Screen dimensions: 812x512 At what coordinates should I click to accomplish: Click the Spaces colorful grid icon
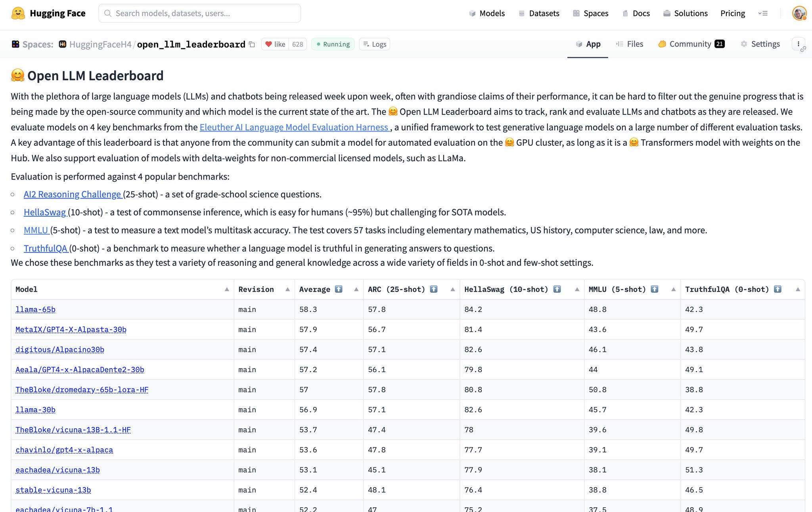click(x=15, y=44)
